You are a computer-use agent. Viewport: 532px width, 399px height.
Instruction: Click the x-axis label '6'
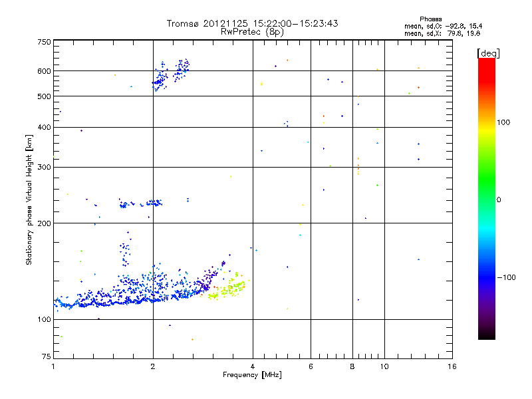click(311, 366)
